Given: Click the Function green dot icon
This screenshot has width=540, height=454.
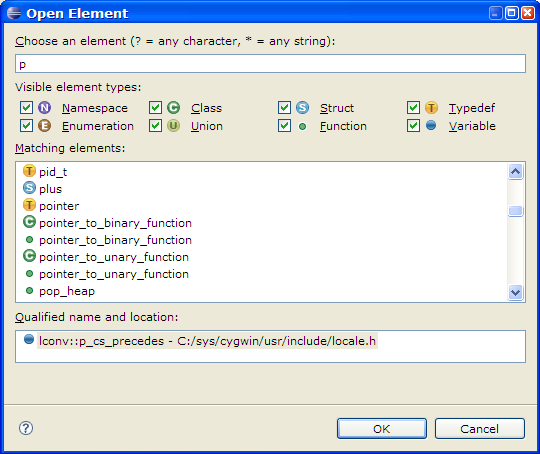Looking at the screenshot, I should click(x=302, y=127).
